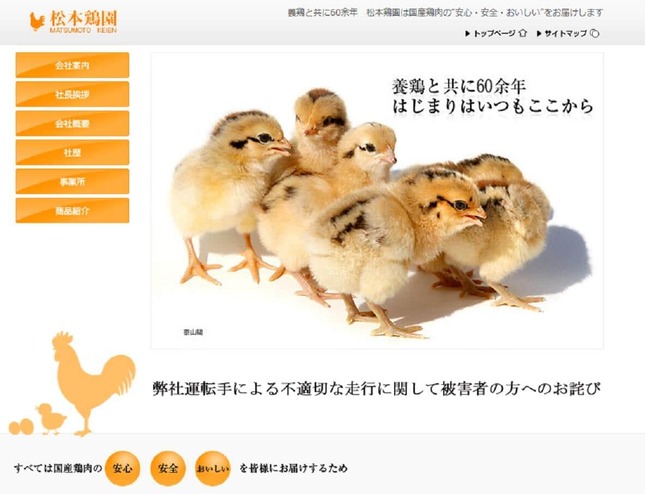Click the home icon beside トップページ
This screenshot has width=645, height=494.
(x=522, y=33)
